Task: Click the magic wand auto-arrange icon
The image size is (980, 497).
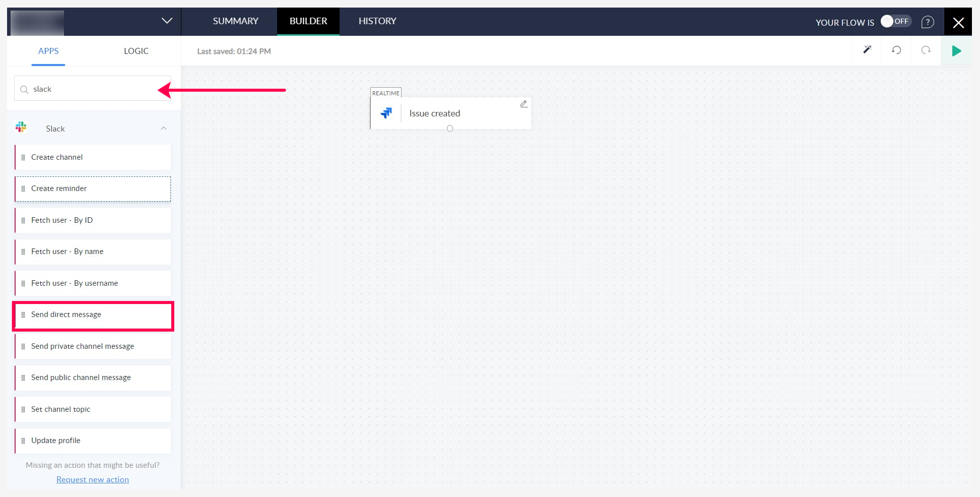Action: coord(867,50)
